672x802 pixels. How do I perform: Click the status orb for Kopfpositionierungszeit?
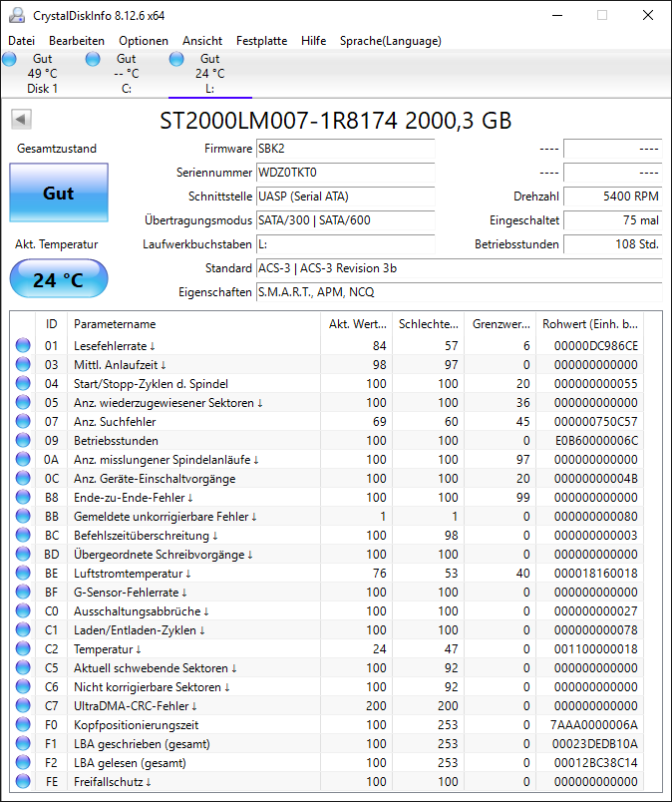click(23, 724)
